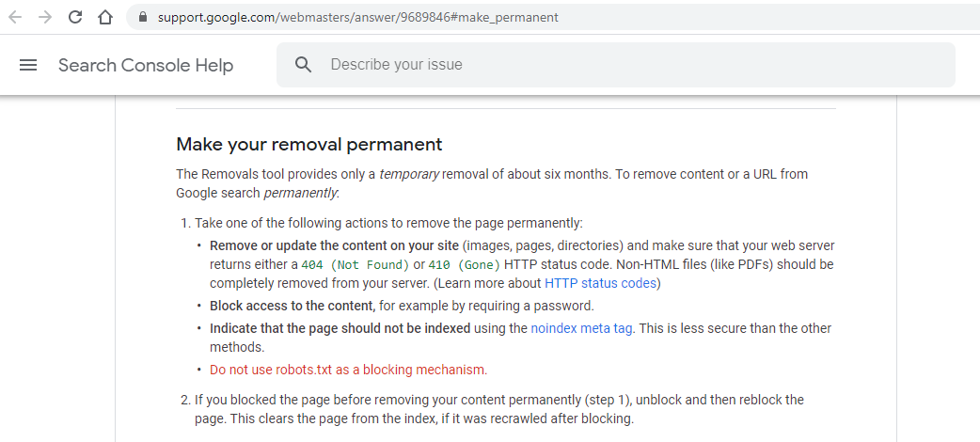Click the red robots.txt warning text
Screen dimensions: 980x442
[348, 370]
